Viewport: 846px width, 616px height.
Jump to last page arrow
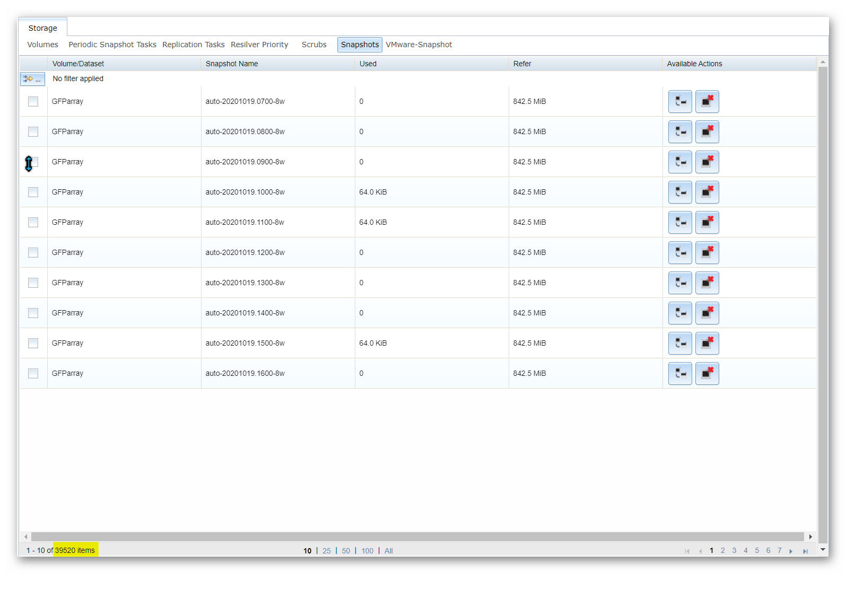[805, 551]
